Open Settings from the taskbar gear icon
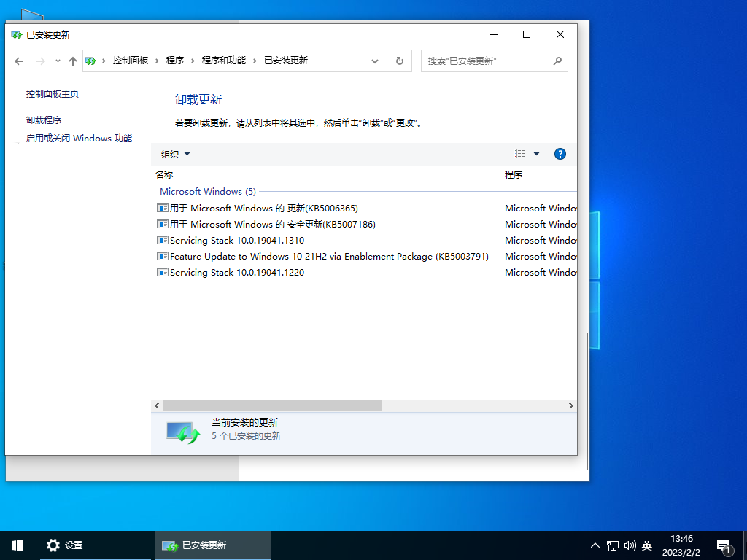The height and width of the screenshot is (560, 747). [53, 545]
